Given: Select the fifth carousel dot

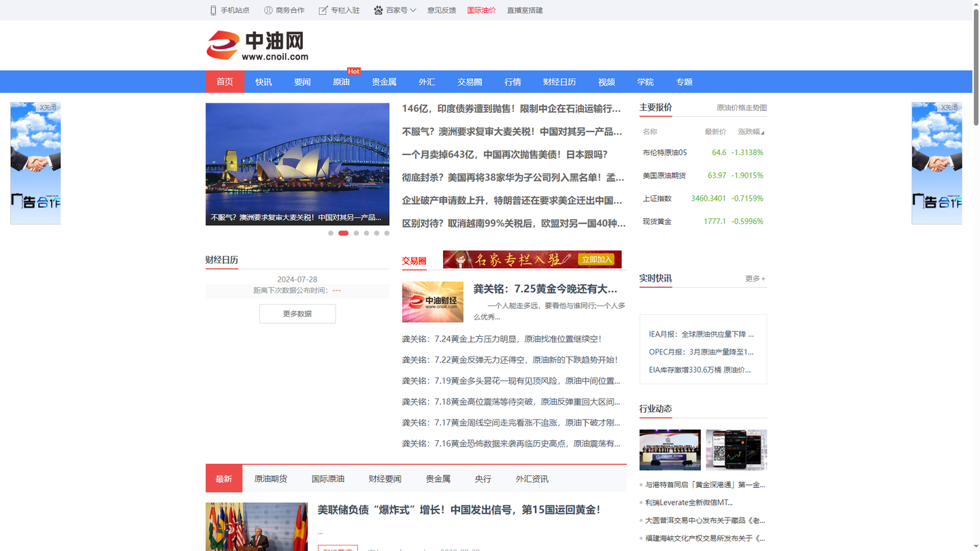Looking at the screenshot, I should click(x=376, y=233).
